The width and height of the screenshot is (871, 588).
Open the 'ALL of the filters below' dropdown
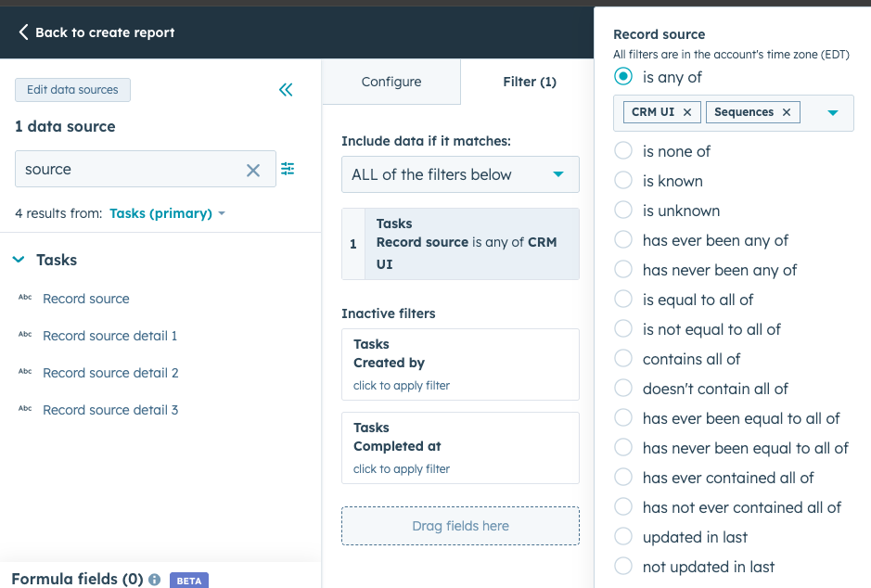point(460,174)
